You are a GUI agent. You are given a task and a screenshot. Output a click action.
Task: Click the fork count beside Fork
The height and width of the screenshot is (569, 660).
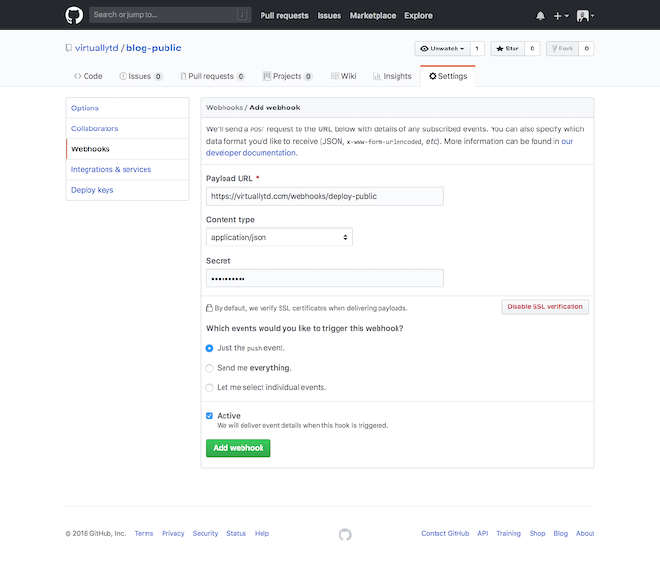pyautogui.click(x=586, y=48)
